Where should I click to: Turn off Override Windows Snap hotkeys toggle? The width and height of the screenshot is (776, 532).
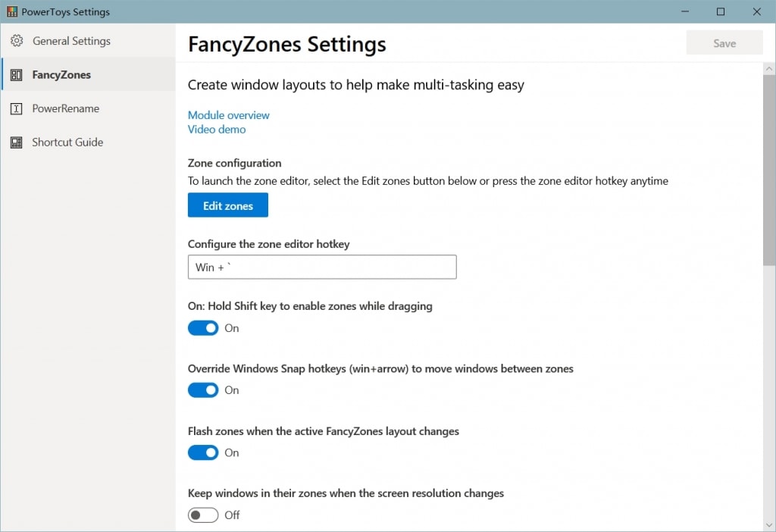(x=203, y=390)
